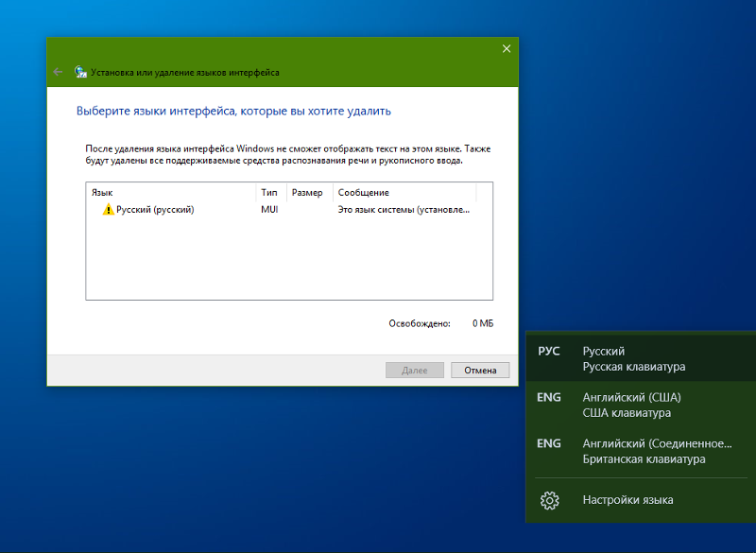756x553 pixels.
Task: Sort by the Размер column header
Action: pyautogui.click(x=310, y=193)
